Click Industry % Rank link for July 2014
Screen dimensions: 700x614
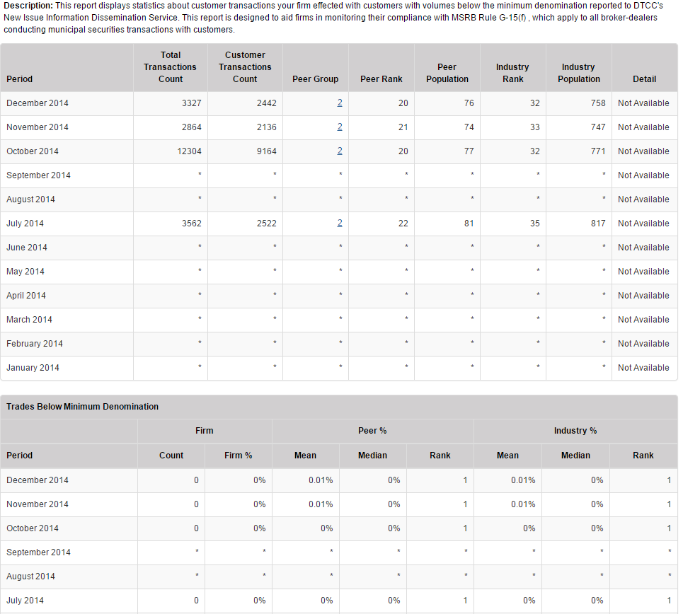click(669, 601)
